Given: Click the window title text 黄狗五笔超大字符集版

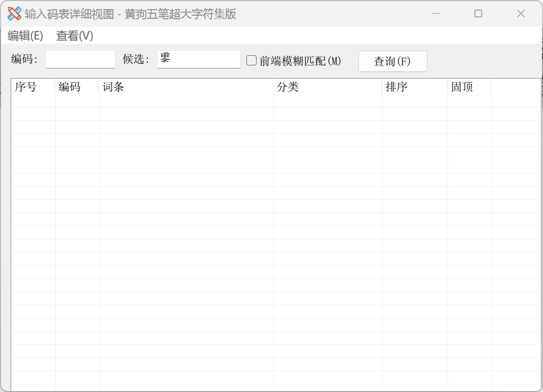Looking at the screenshot, I should pyautogui.click(x=180, y=14).
